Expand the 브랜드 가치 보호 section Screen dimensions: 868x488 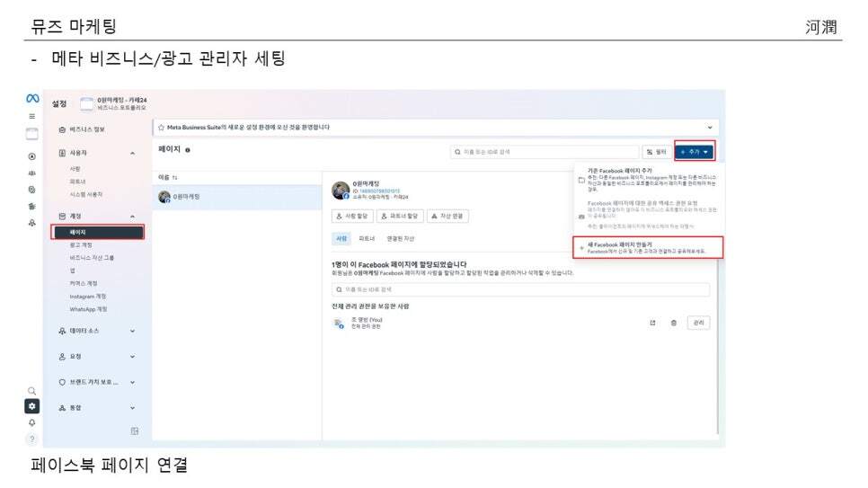pyautogui.click(x=132, y=382)
